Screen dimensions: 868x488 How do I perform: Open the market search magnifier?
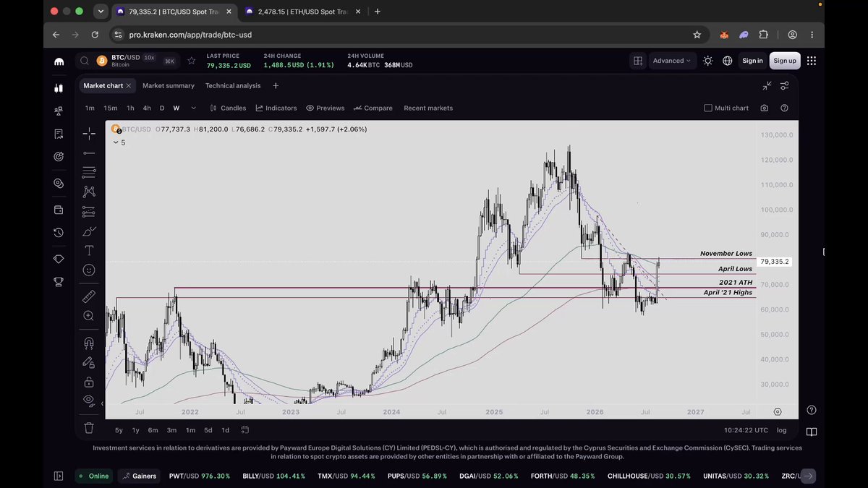(85, 61)
